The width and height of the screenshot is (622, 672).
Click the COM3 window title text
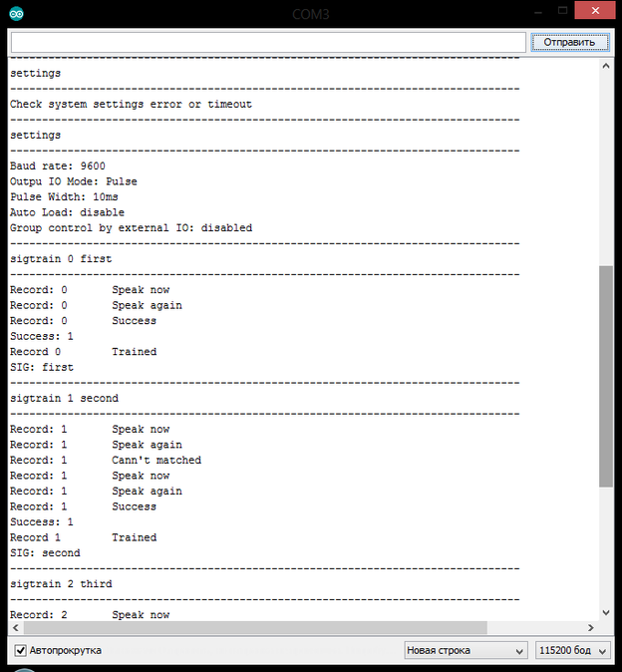click(311, 14)
